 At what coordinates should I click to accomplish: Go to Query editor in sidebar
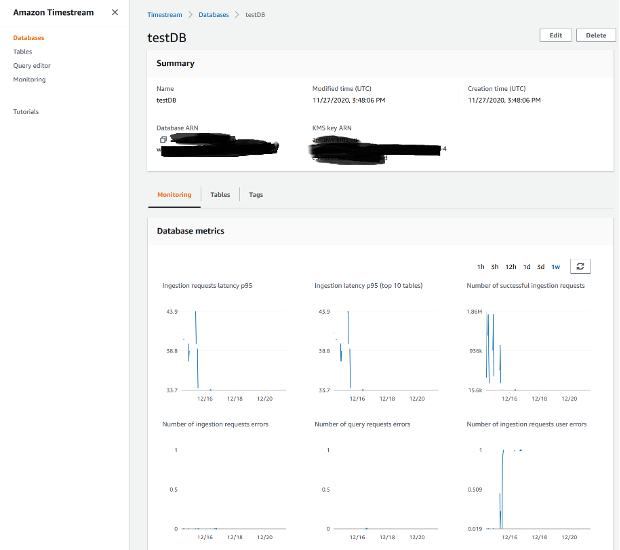click(x=31, y=65)
